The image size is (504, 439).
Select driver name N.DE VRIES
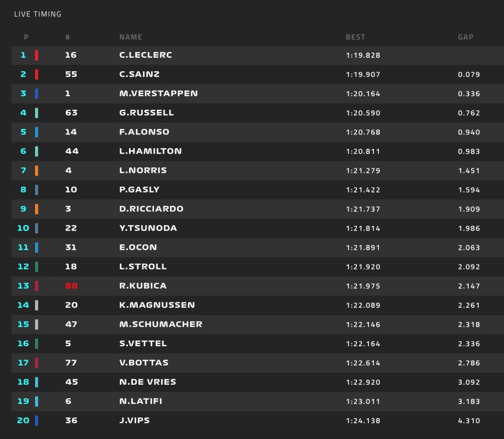click(x=148, y=382)
